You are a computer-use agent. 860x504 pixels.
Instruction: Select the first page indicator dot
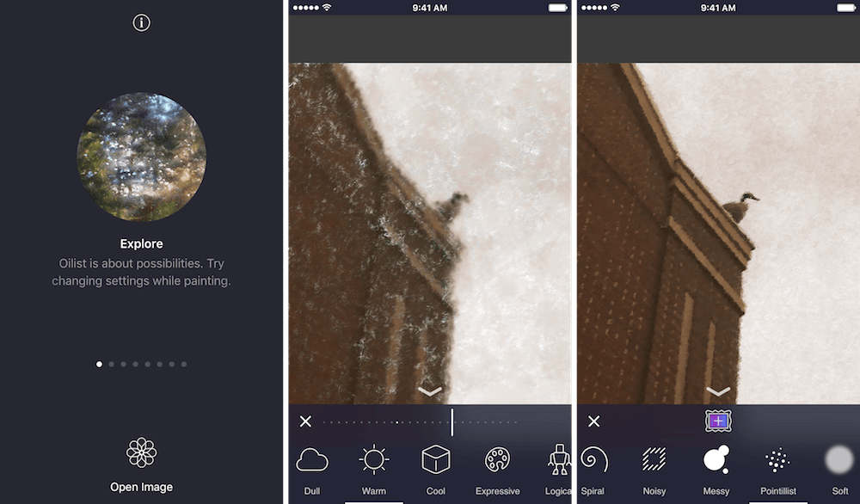click(99, 364)
